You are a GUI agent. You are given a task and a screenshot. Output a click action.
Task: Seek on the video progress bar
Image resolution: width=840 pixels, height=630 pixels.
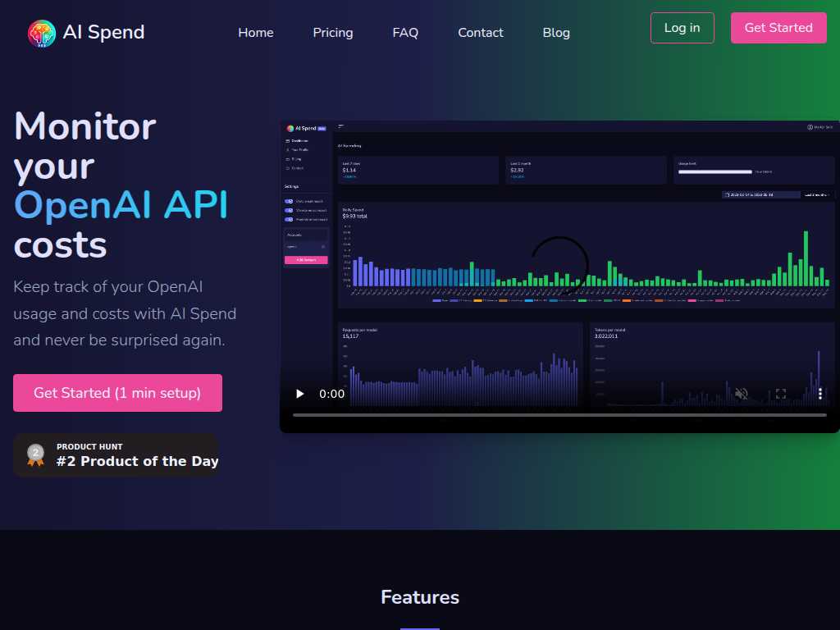[559, 414]
